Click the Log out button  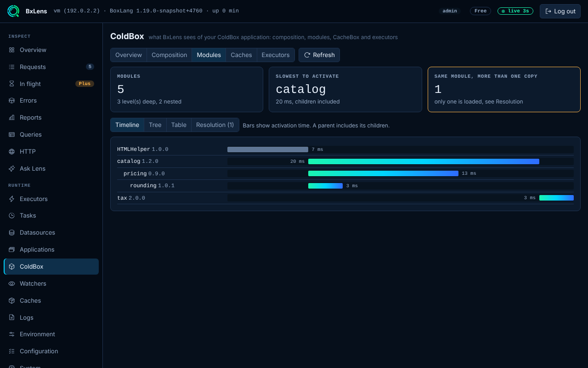(560, 11)
